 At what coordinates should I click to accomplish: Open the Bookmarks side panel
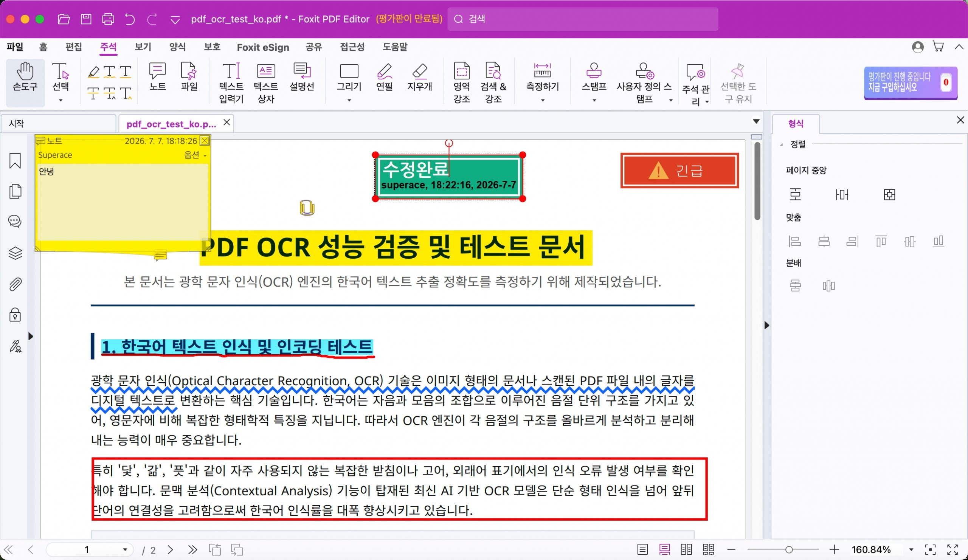15,161
